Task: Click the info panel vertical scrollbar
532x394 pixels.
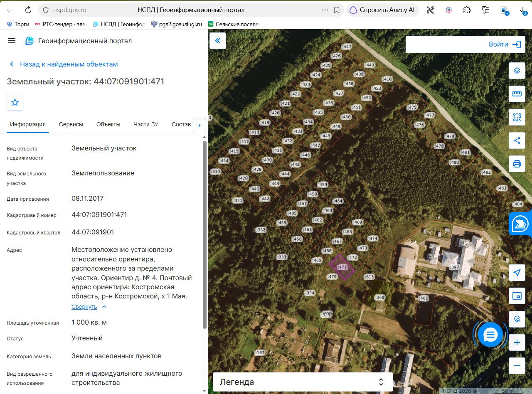Action: coord(204,235)
